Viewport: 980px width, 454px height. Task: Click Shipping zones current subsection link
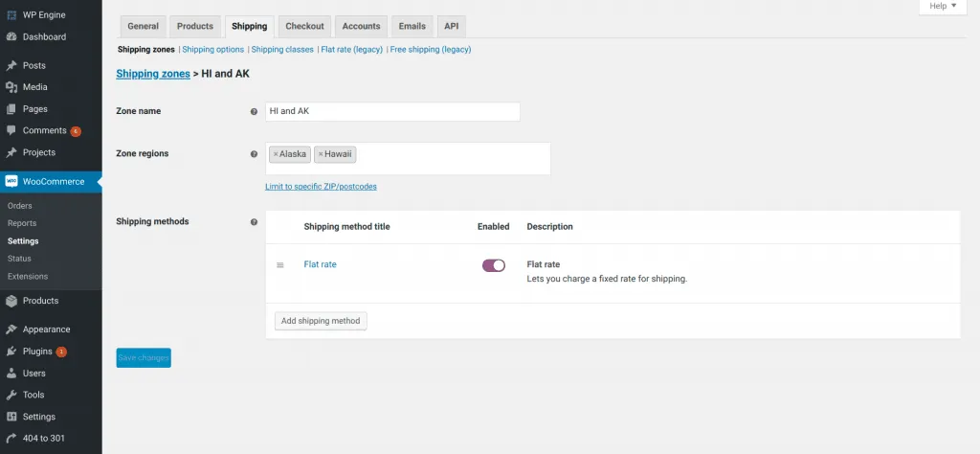[x=146, y=50]
